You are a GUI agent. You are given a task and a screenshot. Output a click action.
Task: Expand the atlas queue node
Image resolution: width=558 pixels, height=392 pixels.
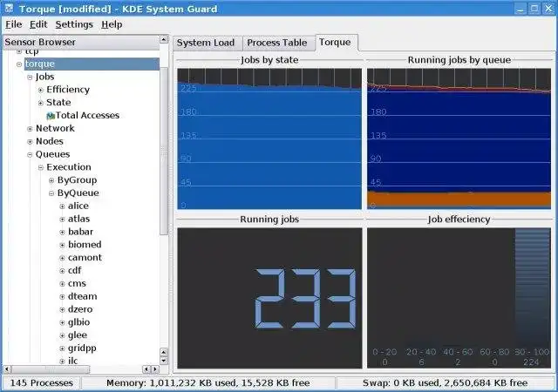(62, 220)
